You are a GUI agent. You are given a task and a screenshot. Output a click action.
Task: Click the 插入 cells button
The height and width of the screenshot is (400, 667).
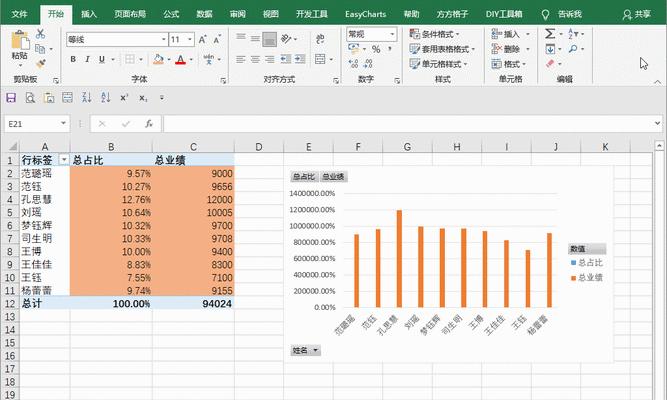[510, 34]
